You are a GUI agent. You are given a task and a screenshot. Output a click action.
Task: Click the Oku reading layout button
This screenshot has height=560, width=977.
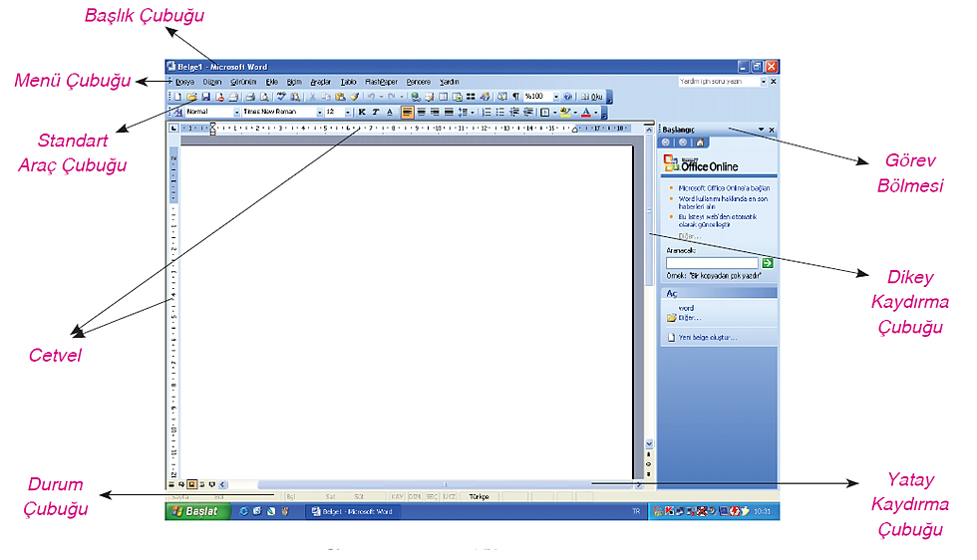pos(591,97)
